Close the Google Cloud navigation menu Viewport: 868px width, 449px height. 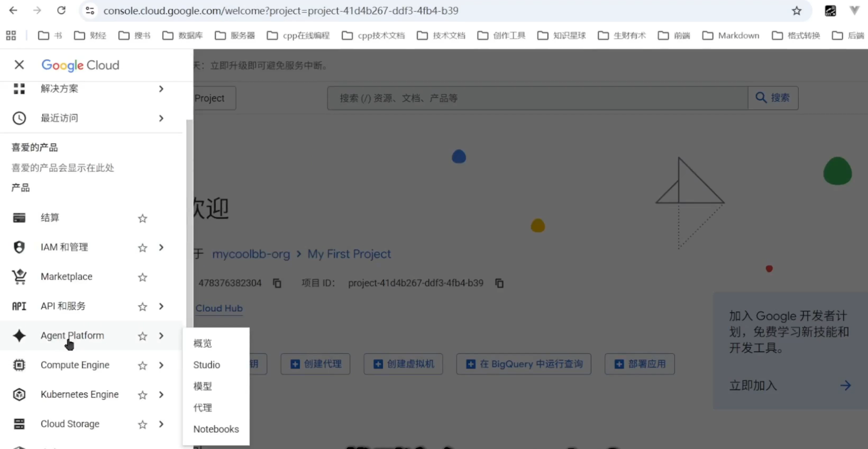[x=19, y=65]
